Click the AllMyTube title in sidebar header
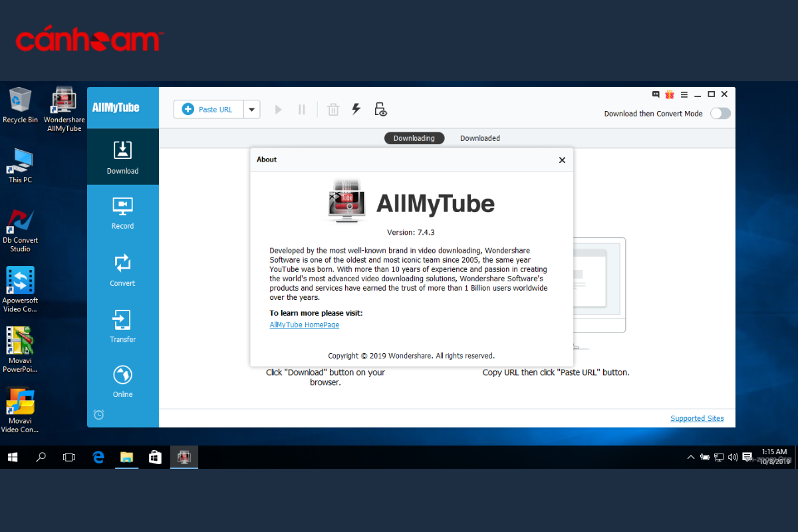Screen dimensions: 798x532 (x=116, y=107)
